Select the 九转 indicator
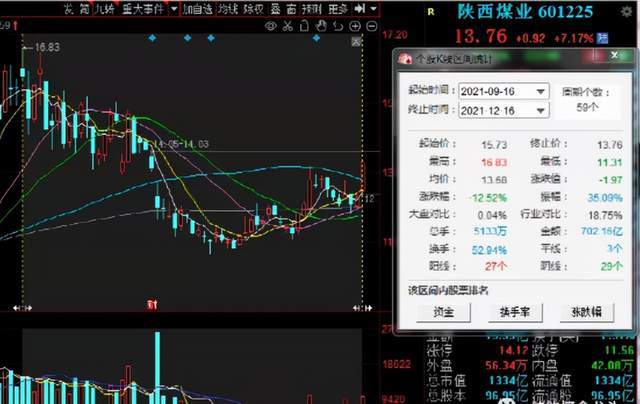This screenshot has width=640, height=404. (104, 9)
